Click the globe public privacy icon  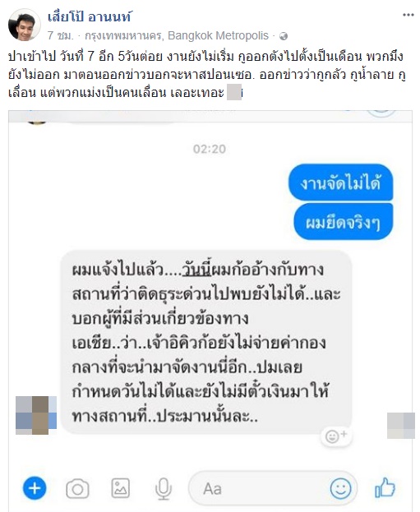coord(284,36)
